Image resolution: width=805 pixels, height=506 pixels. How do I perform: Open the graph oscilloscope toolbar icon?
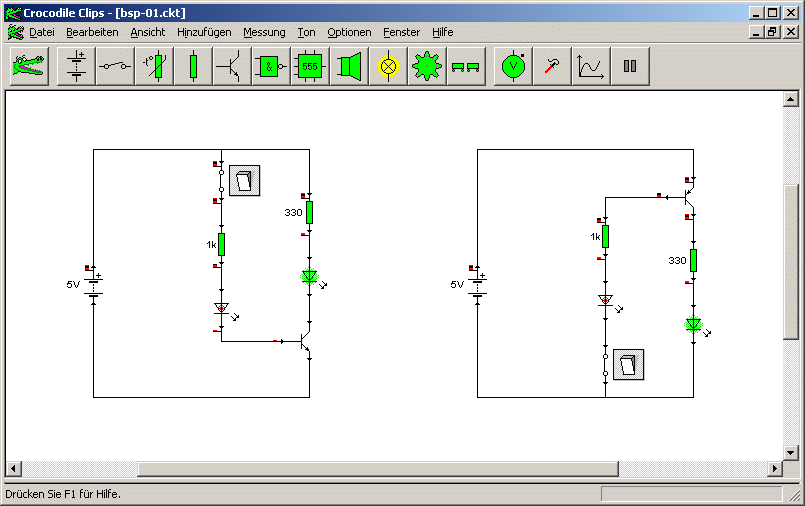pos(591,66)
